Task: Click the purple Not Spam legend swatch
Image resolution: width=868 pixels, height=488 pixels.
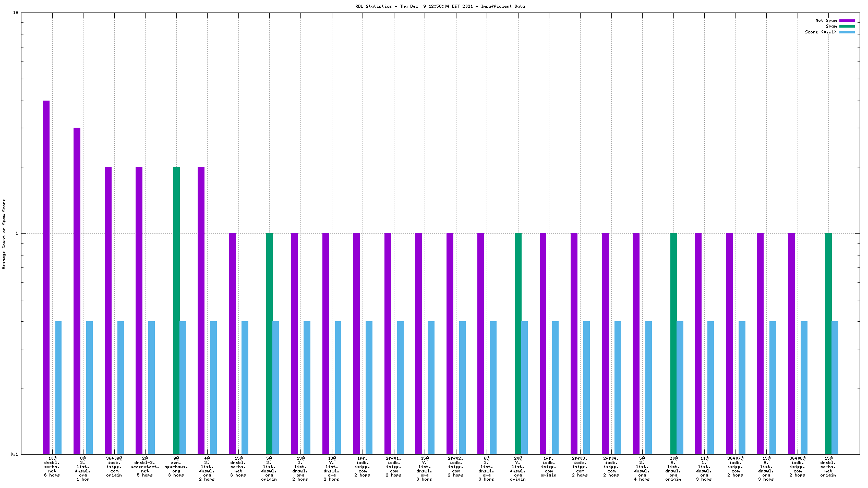Action: pyautogui.click(x=847, y=21)
